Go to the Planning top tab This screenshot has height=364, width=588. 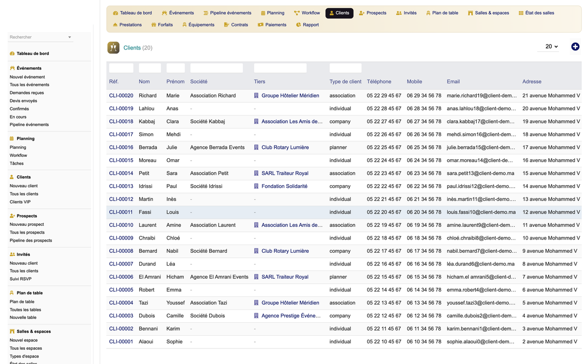(x=272, y=13)
